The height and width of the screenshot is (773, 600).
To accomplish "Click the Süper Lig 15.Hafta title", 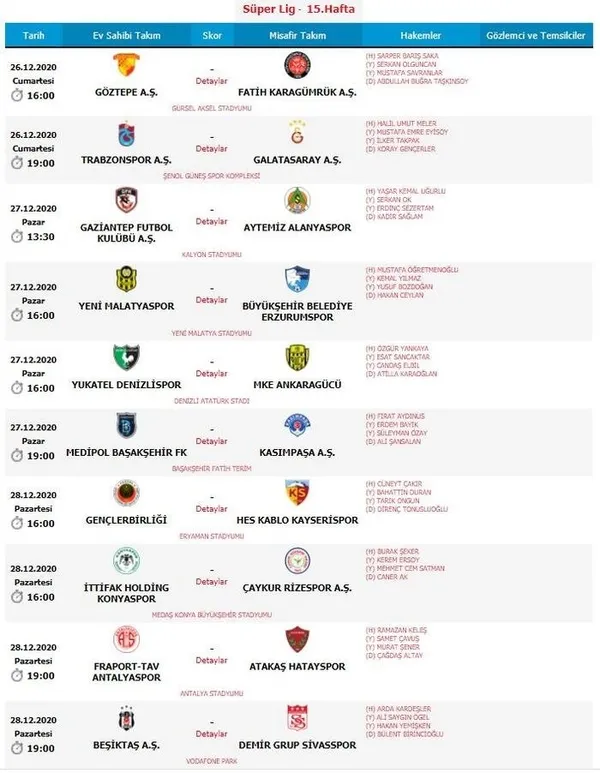I will tap(298, 9).
